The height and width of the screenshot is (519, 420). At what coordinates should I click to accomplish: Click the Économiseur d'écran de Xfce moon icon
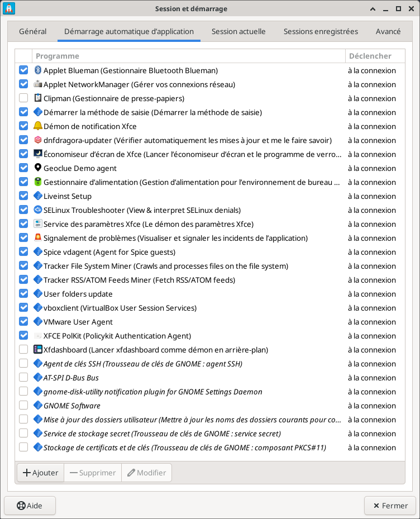[38, 154]
